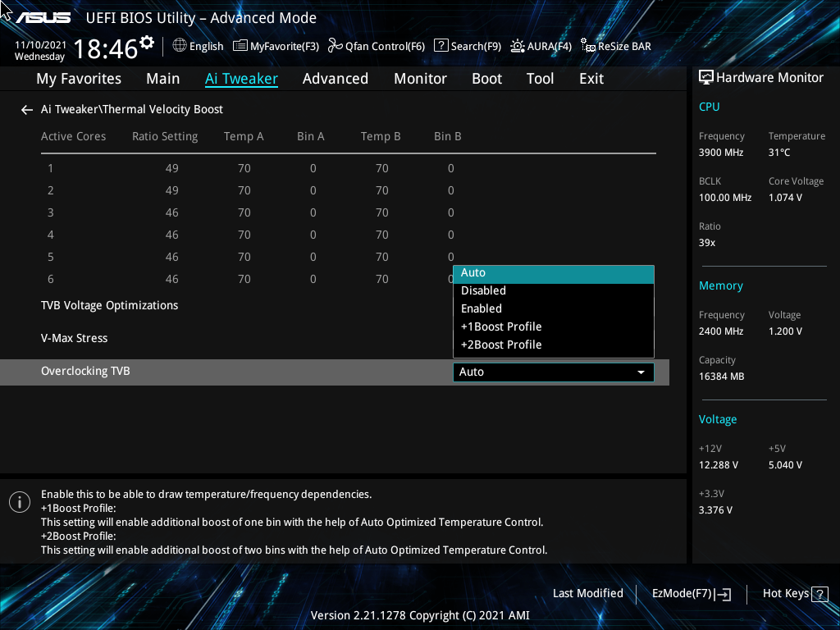Click the EzMode(F7) button label
The image size is (840, 630).
[682, 594]
